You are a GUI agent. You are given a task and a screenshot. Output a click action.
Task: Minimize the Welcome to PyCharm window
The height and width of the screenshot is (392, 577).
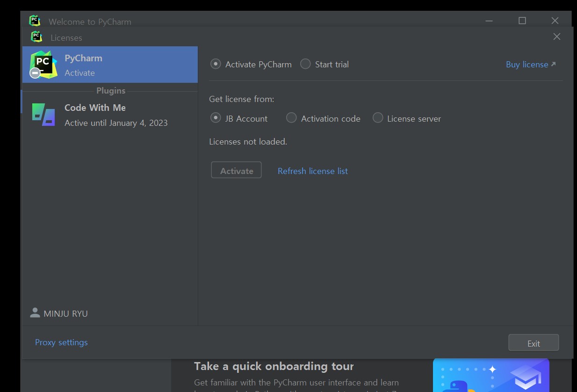tap(489, 21)
